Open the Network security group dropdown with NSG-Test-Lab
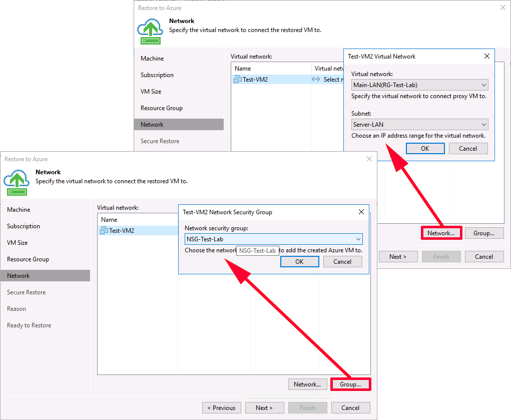This screenshot has height=420, width=511. pyautogui.click(x=273, y=239)
